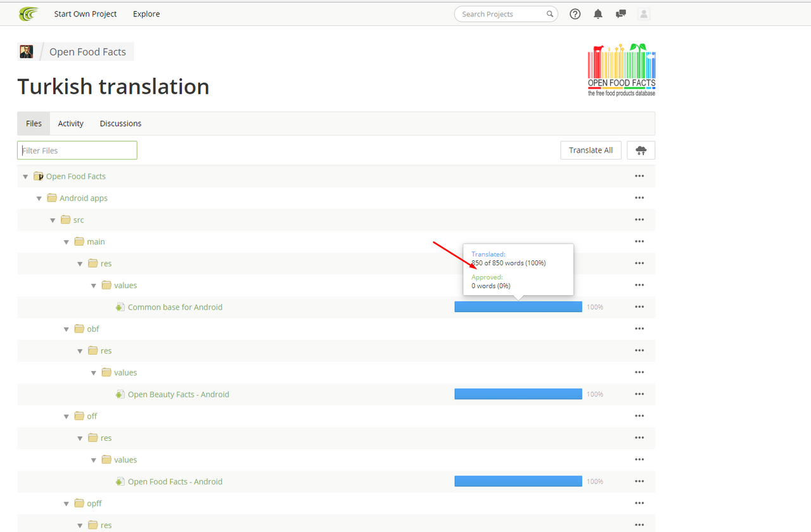This screenshot has height=532, width=811.
Task: Open the Explore menu item
Action: pyautogui.click(x=146, y=14)
